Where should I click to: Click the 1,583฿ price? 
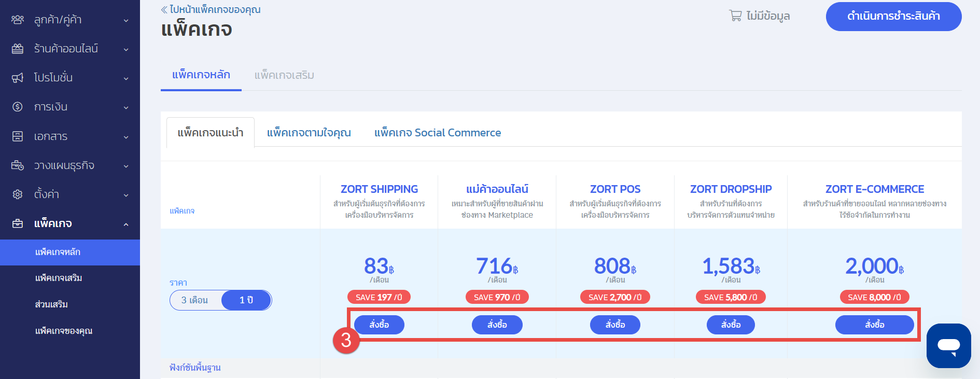pyautogui.click(x=731, y=266)
